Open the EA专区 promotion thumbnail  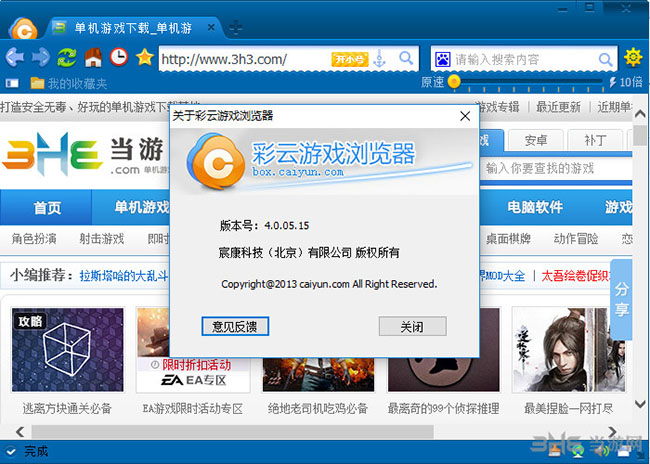[193, 350]
